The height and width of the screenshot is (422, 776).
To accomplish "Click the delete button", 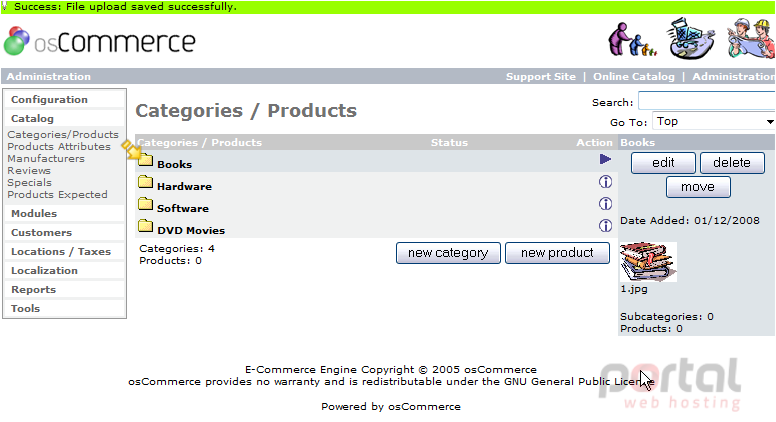I will coord(732,163).
